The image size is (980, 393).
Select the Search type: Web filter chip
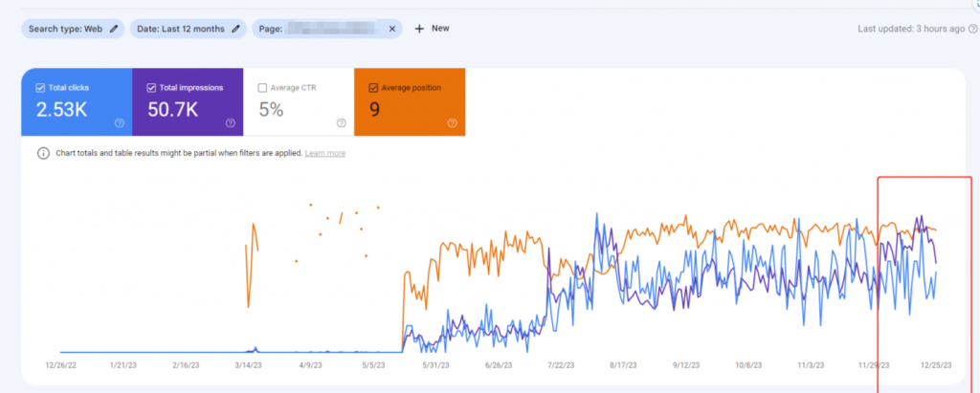[73, 29]
